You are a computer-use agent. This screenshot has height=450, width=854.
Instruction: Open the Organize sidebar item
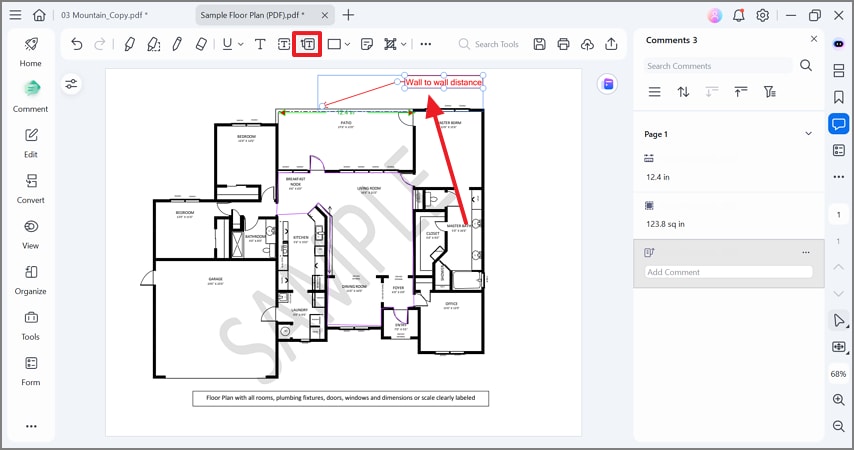point(30,280)
